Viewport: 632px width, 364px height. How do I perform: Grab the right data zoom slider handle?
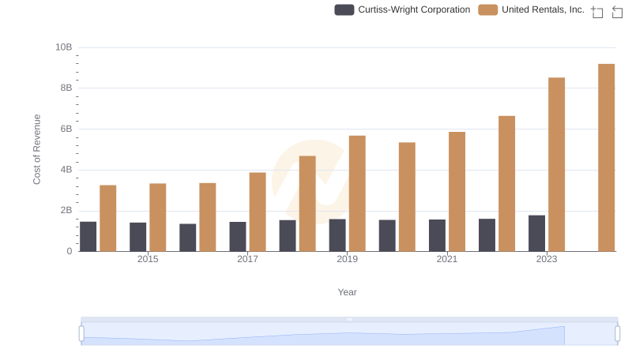click(x=618, y=334)
